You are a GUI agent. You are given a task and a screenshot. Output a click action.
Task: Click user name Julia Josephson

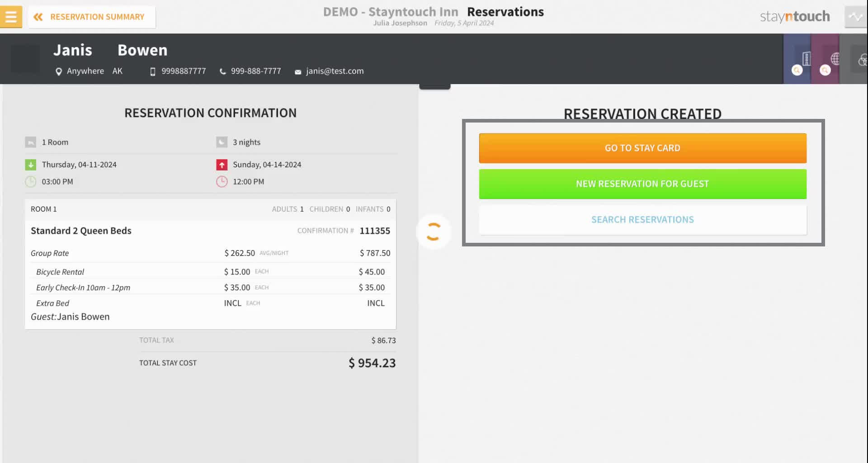400,23
